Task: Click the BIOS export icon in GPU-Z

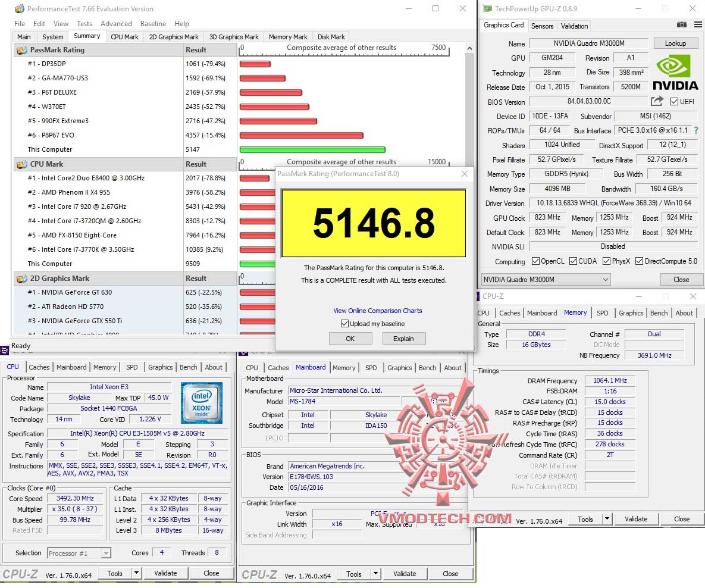Action: [657, 101]
